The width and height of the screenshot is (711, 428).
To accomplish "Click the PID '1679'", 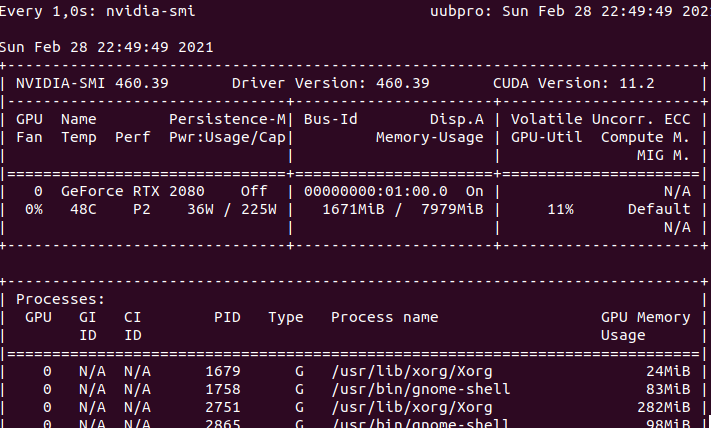I will tap(223, 371).
